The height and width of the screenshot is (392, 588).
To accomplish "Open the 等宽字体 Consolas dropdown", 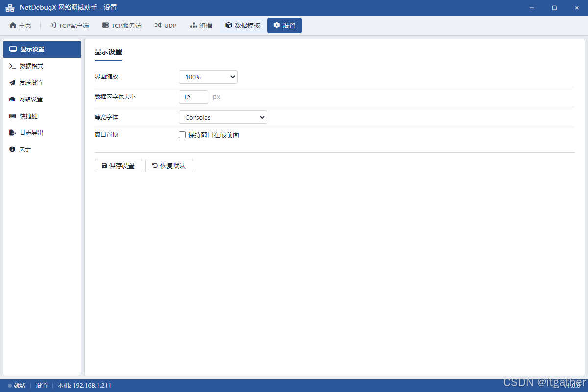I will pos(223,117).
